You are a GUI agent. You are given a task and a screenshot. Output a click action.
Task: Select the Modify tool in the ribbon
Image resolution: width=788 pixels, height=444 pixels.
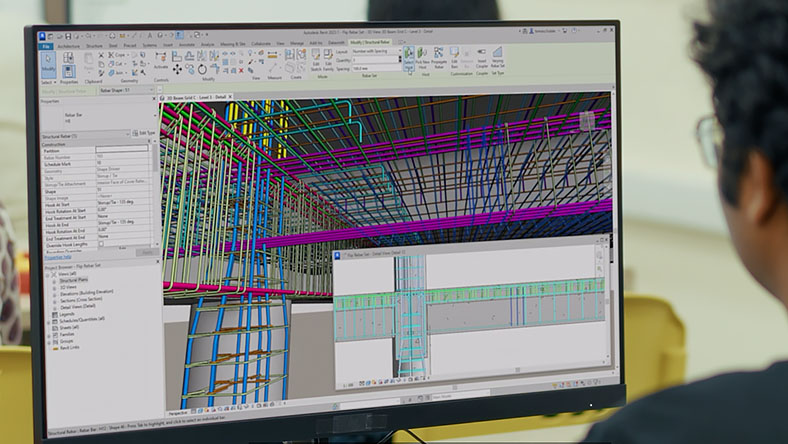pyautogui.click(x=48, y=65)
